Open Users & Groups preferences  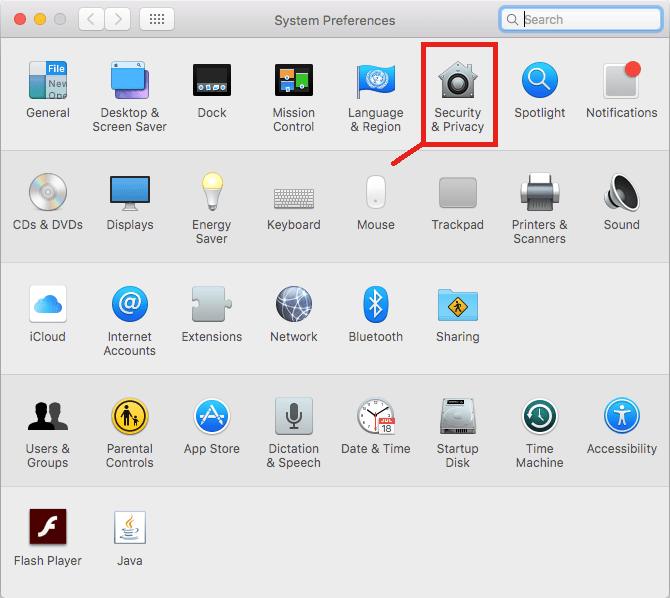pos(48,417)
